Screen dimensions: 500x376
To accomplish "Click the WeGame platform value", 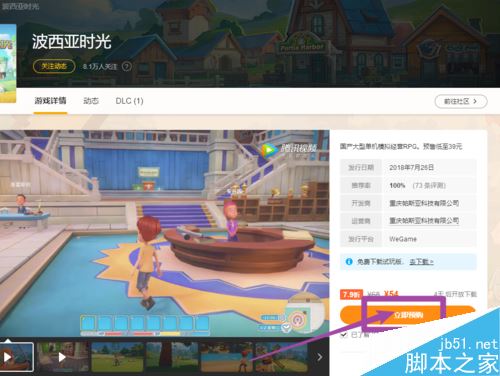I will pyautogui.click(x=403, y=239).
